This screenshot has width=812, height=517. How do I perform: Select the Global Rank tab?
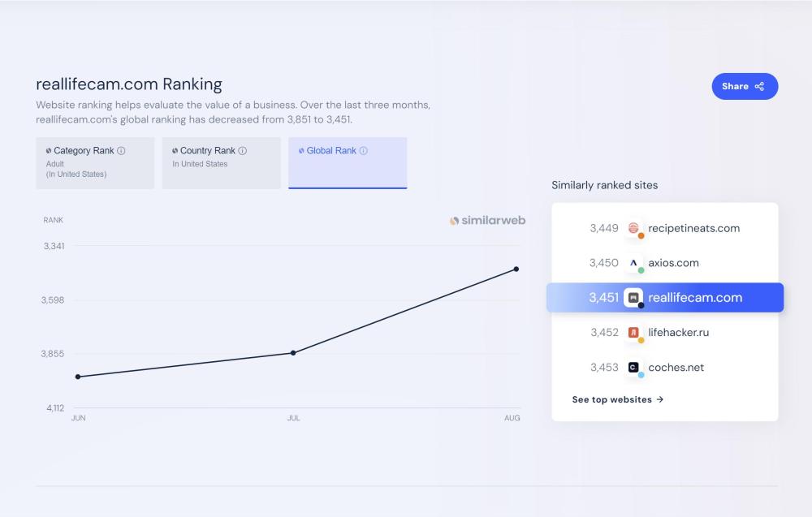pos(348,162)
